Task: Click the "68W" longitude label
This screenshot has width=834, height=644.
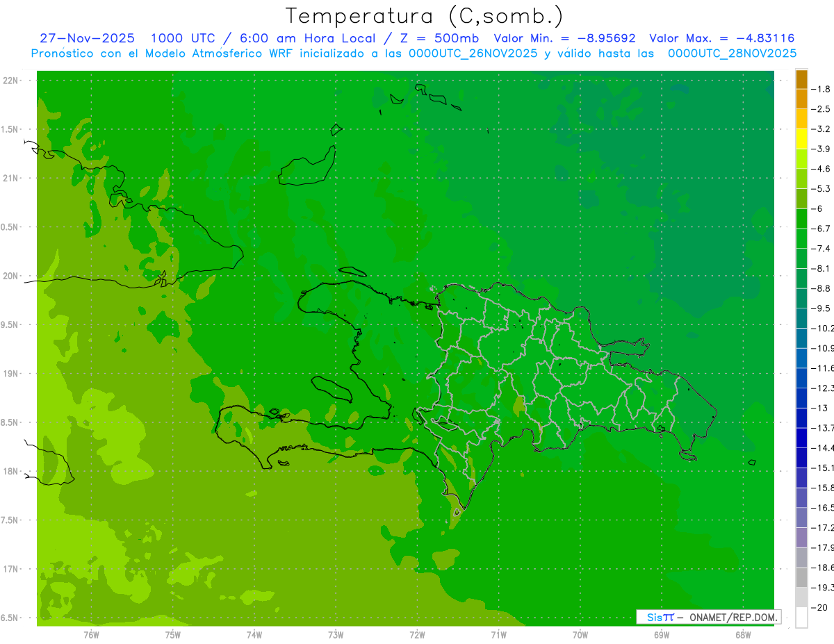Action: (742, 635)
